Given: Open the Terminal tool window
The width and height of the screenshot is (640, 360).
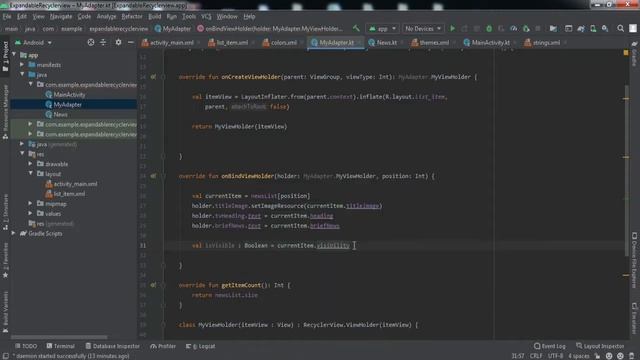Looking at the screenshot, I should (x=60, y=346).
